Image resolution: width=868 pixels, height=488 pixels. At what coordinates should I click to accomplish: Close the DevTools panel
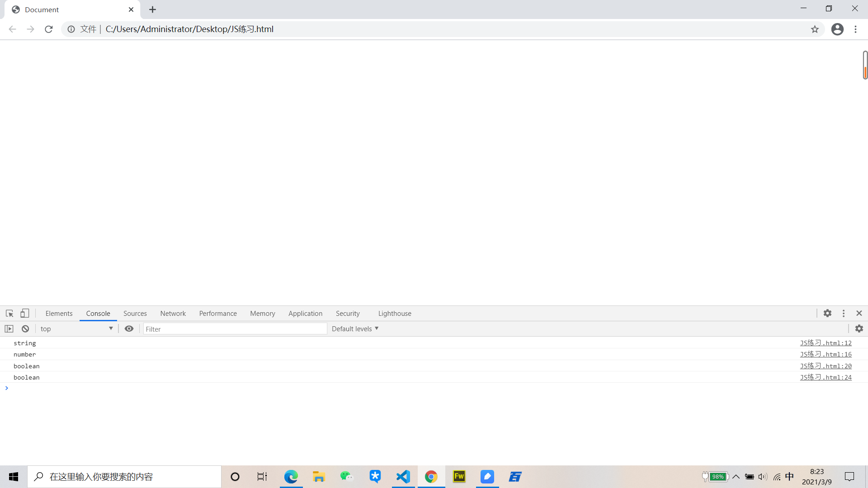point(859,313)
